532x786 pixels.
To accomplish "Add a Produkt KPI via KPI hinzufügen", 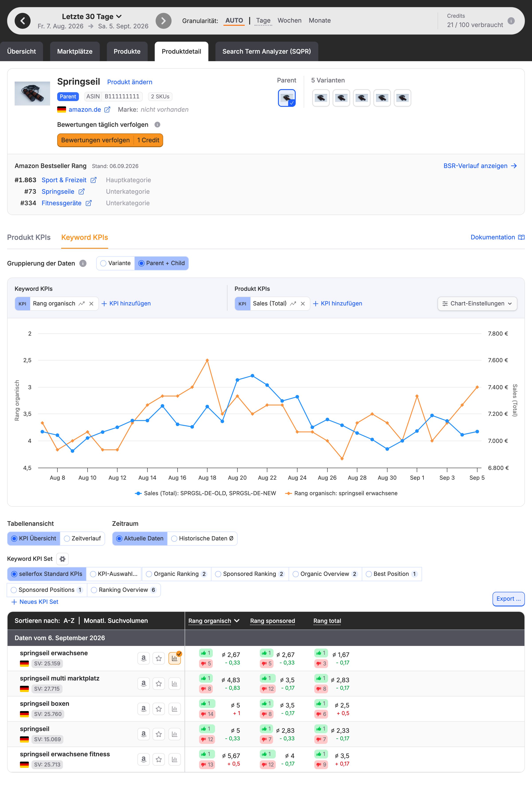I will (x=338, y=304).
